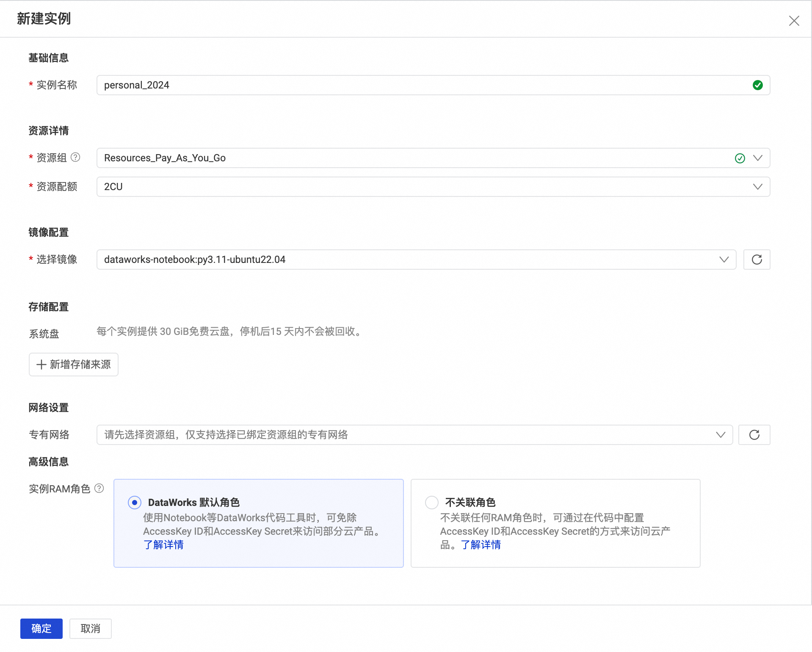Cancel the dialog via 取消 button

[90, 629]
